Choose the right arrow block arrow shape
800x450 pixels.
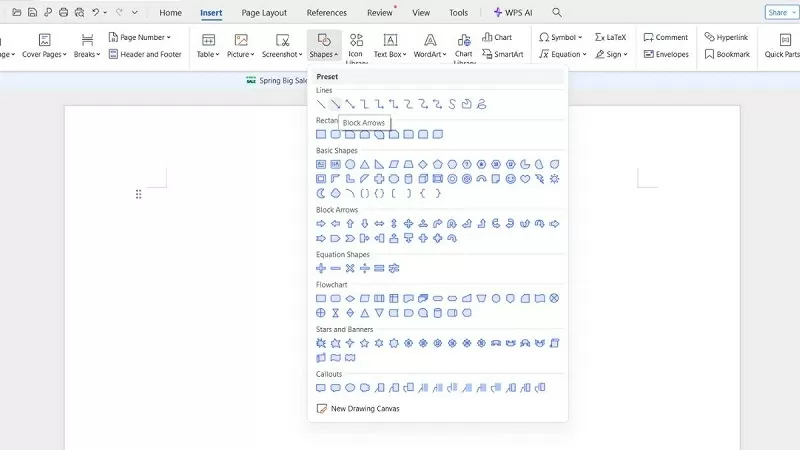pos(321,224)
